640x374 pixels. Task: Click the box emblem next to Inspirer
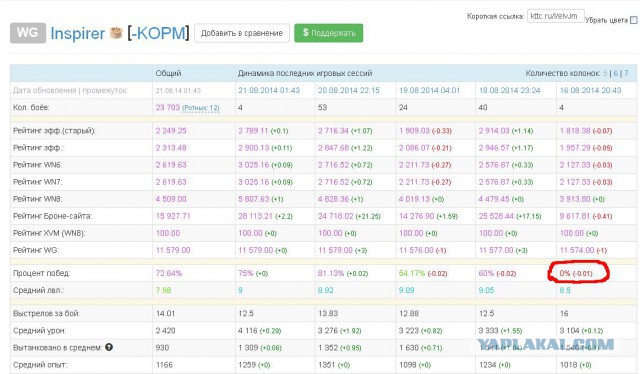[116, 33]
